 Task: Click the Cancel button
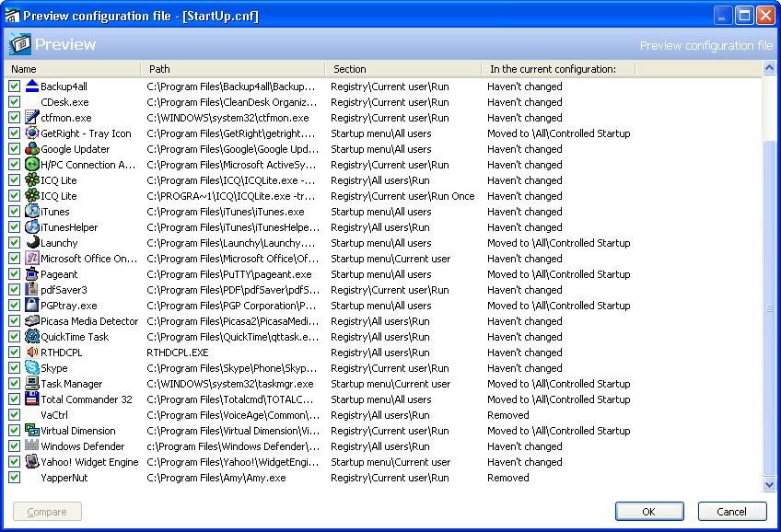tap(731, 512)
